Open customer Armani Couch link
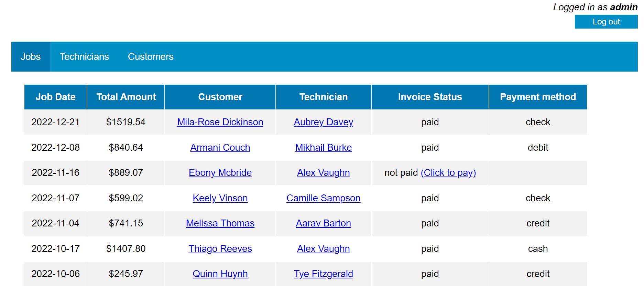 [x=220, y=148]
